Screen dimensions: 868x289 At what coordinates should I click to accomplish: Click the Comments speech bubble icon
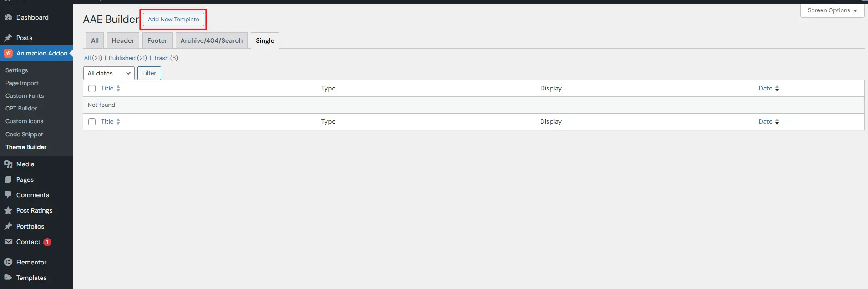point(8,195)
